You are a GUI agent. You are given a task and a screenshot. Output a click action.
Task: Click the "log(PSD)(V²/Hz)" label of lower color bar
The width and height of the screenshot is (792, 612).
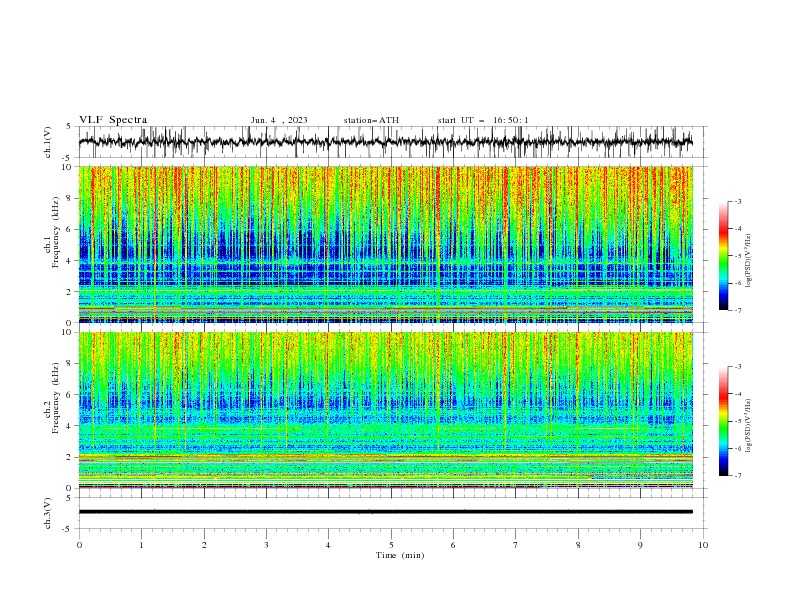pos(748,426)
